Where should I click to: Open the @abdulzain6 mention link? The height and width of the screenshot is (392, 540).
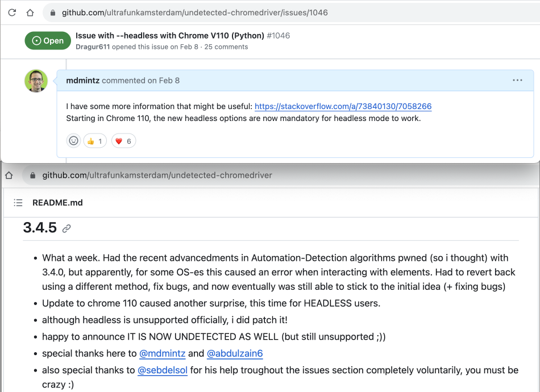tap(235, 353)
